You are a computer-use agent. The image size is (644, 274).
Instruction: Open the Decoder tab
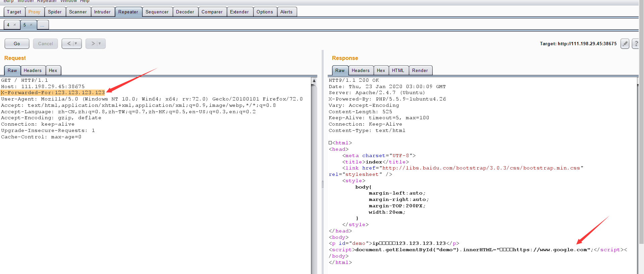[x=185, y=12]
